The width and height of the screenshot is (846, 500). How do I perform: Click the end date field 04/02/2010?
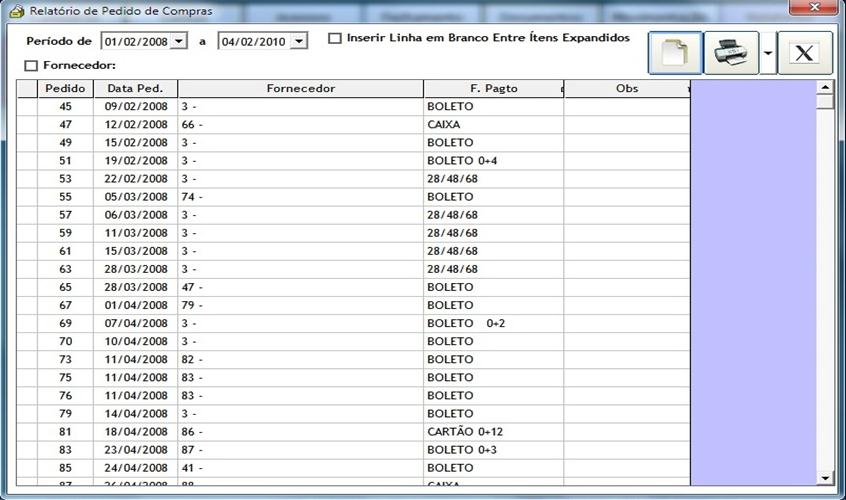click(x=254, y=41)
